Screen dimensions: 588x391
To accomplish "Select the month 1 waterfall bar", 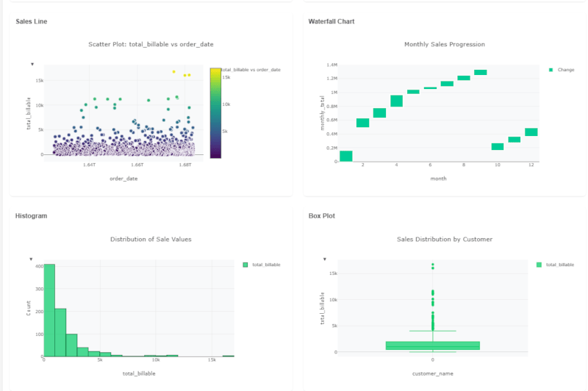I will click(x=345, y=156).
